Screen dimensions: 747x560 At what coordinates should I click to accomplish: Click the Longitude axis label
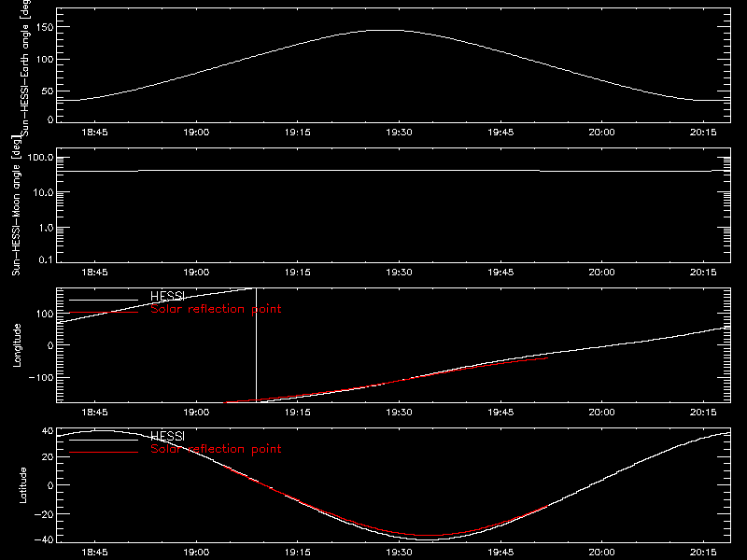17,345
